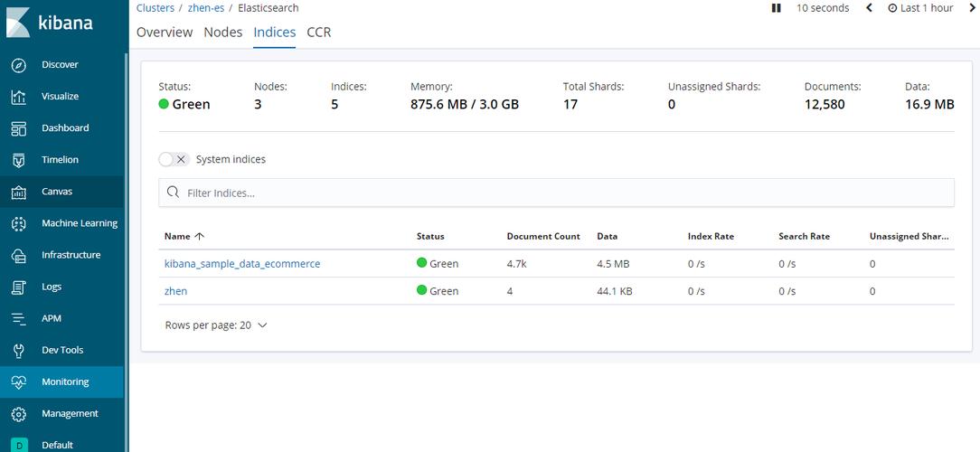The width and height of the screenshot is (980, 452).
Task: Switch to the Overview tab
Action: pyautogui.click(x=165, y=33)
